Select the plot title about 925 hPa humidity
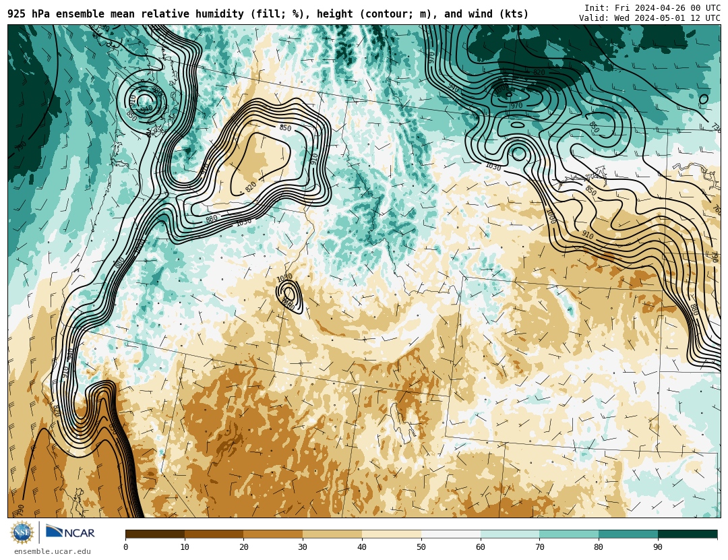This screenshot has width=728, height=560. click(x=268, y=14)
